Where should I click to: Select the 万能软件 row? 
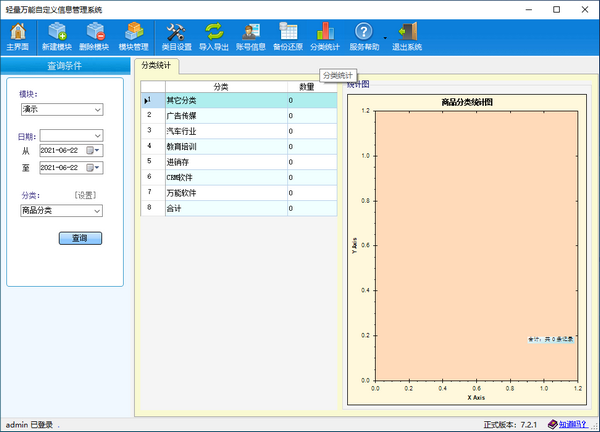click(239, 193)
